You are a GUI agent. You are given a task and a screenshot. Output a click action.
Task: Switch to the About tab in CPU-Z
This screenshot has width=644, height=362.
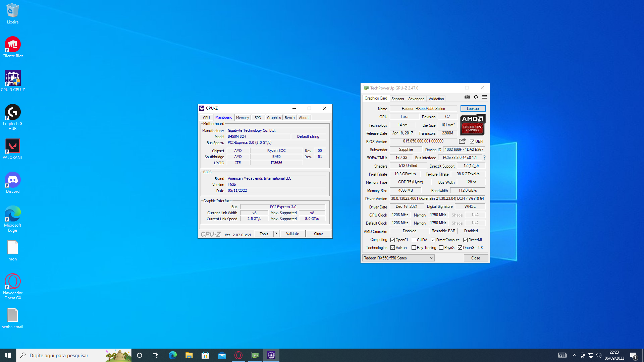[x=304, y=118]
